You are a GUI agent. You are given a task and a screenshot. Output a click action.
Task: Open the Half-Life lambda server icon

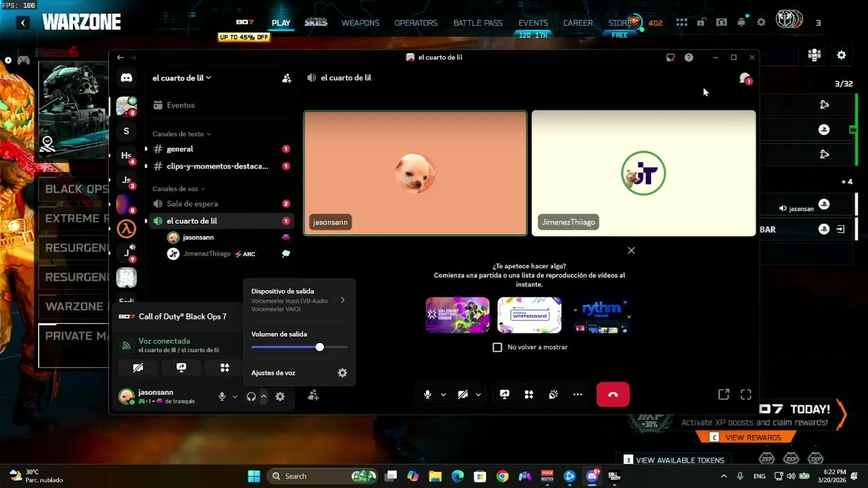click(126, 229)
